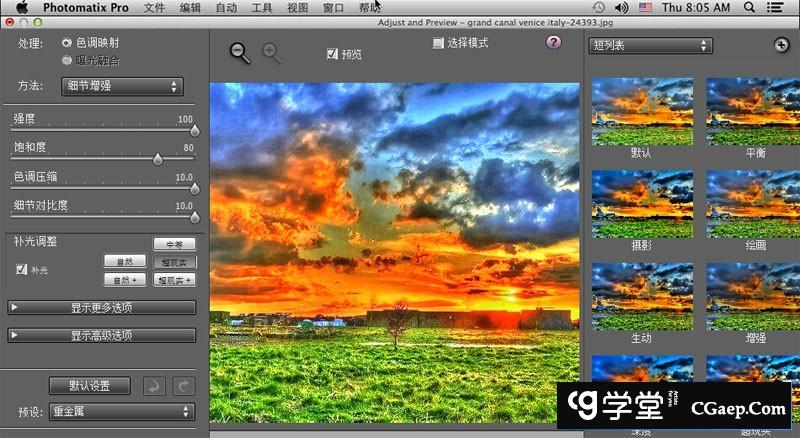Toggle the 预览 checkbox

(332, 54)
